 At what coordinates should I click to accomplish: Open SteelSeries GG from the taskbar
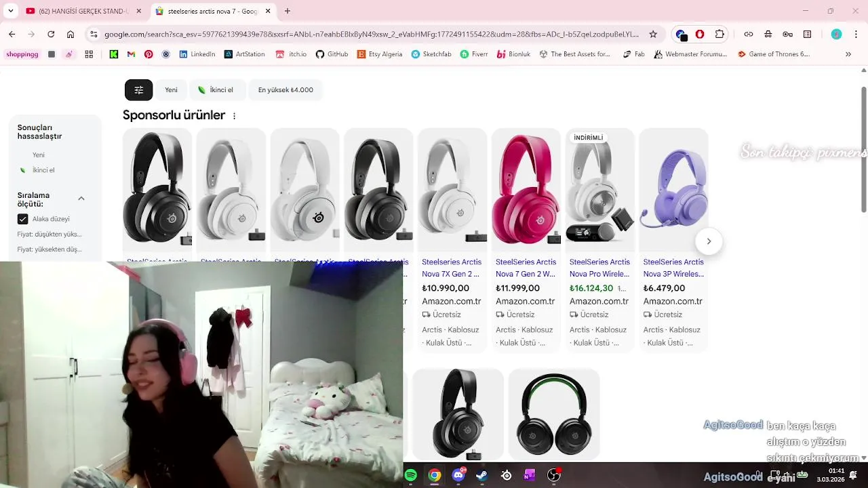pyautogui.click(x=507, y=476)
